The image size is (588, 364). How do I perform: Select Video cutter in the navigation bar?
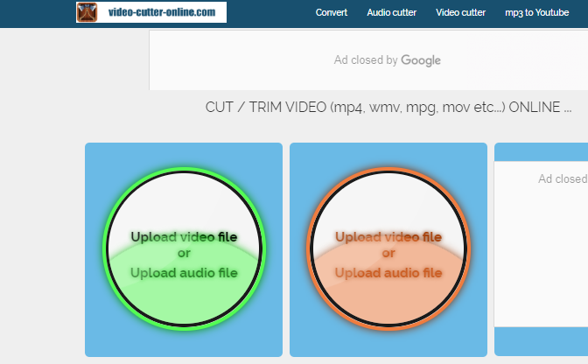coord(460,12)
